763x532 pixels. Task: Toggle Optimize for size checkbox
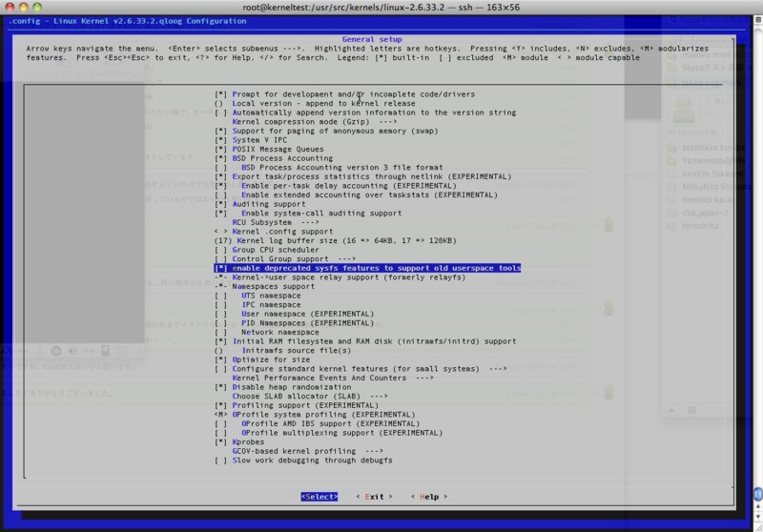tap(220, 359)
